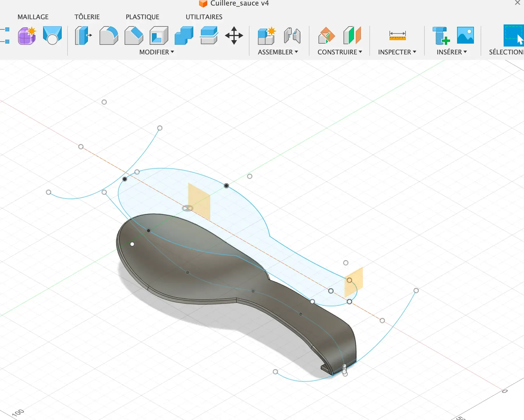Select the Offset Face tool

[209, 35]
